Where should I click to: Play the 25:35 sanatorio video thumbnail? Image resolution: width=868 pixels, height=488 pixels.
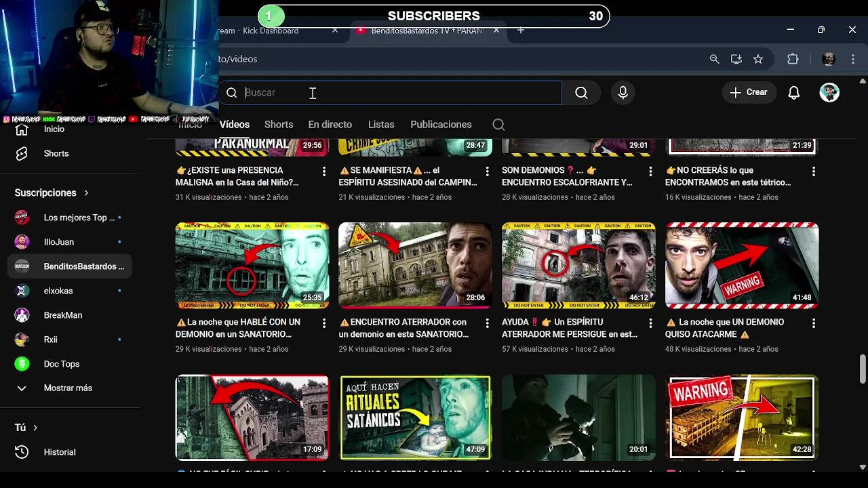point(252,266)
